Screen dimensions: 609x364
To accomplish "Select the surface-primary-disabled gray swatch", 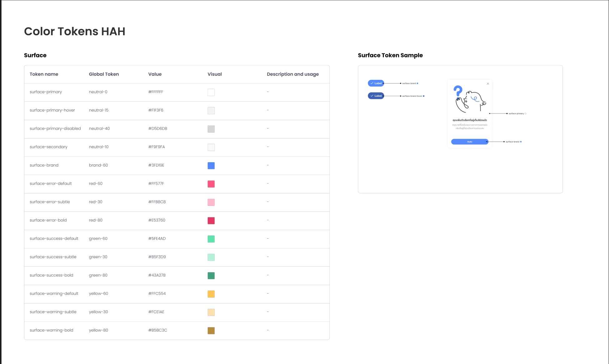I will pyautogui.click(x=211, y=129).
